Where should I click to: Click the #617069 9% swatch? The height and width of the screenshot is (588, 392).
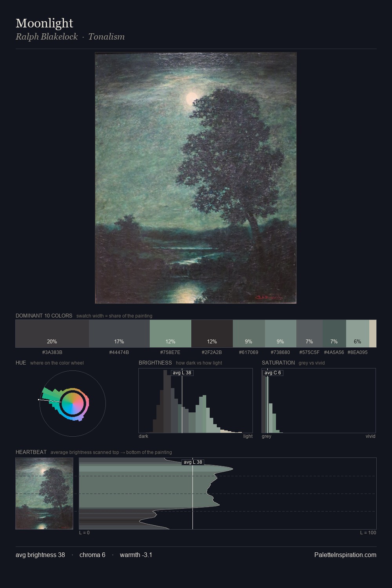click(x=249, y=334)
